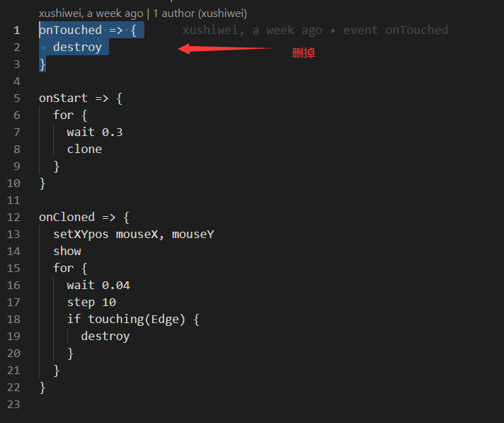This screenshot has width=504, height=423.
Task: Click the 'clone' statement on line 8
Action: [x=84, y=150]
